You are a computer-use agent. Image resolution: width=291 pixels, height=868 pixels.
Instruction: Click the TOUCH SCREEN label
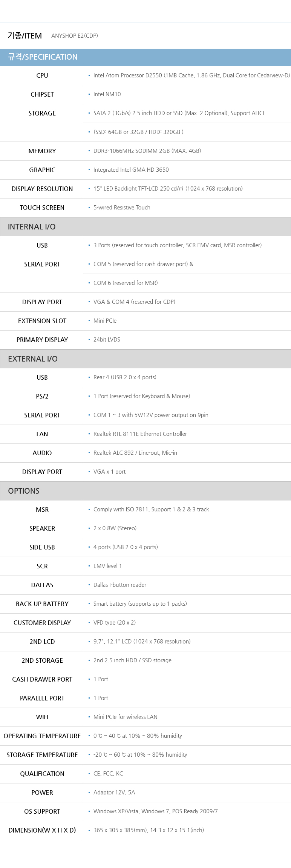pos(42,208)
